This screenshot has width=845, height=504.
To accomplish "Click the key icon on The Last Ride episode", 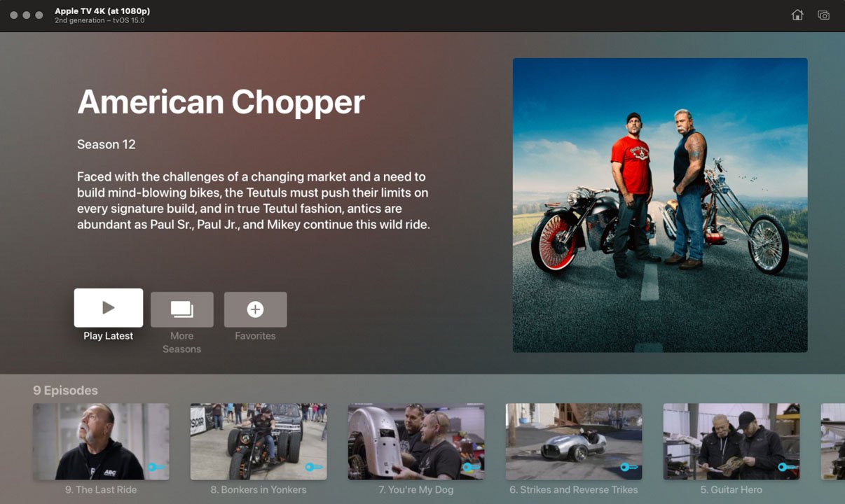I will click(156, 466).
